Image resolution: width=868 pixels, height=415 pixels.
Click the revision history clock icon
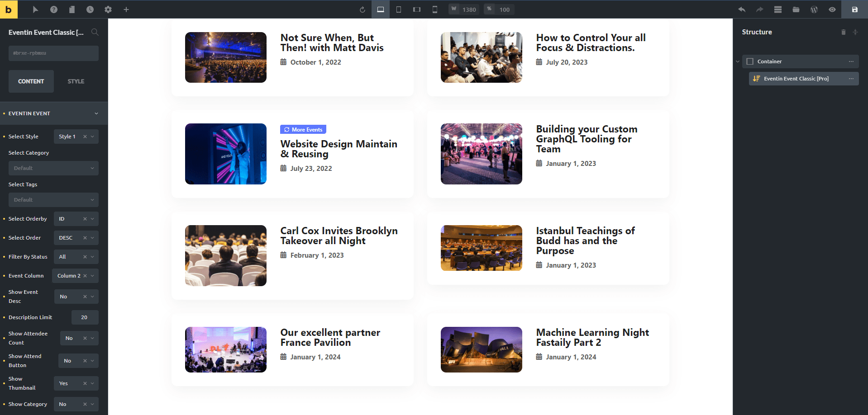[x=90, y=9]
